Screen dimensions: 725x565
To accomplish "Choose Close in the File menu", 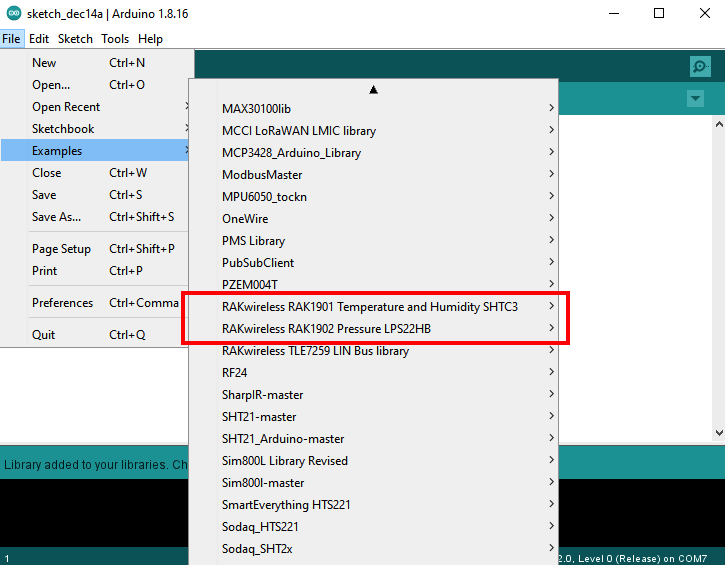I will 94,172.
